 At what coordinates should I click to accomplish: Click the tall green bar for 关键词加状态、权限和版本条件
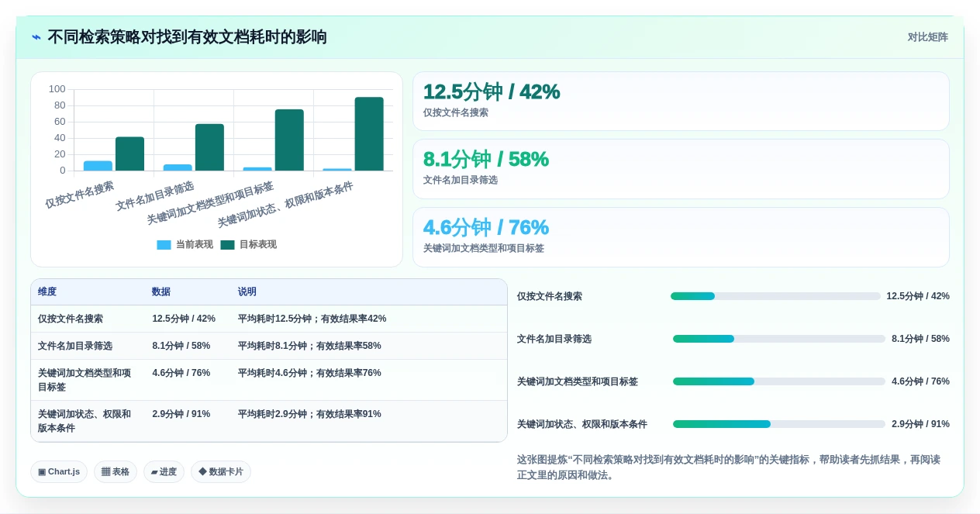pyautogui.click(x=369, y=134)
